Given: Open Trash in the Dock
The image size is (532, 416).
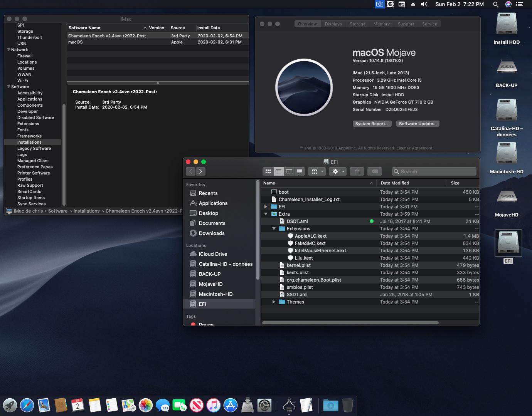Looking at the screenshot, I should [x=348, y=405].
